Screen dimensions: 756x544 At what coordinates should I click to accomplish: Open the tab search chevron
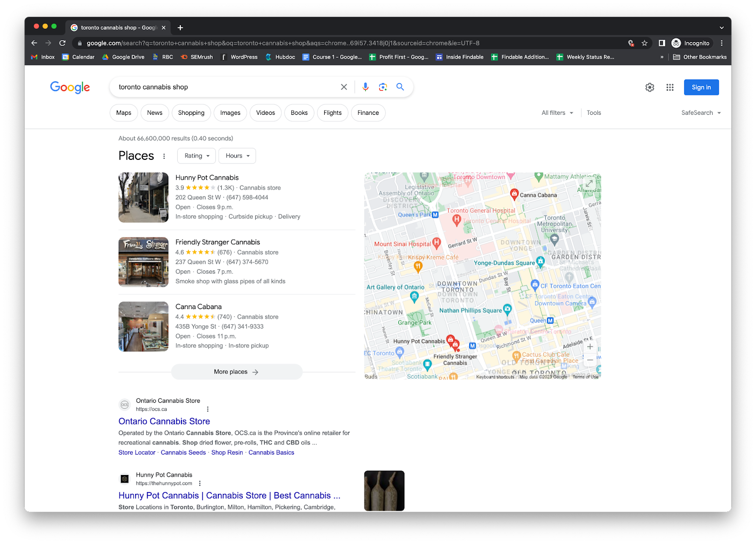[x=722, y=27]
